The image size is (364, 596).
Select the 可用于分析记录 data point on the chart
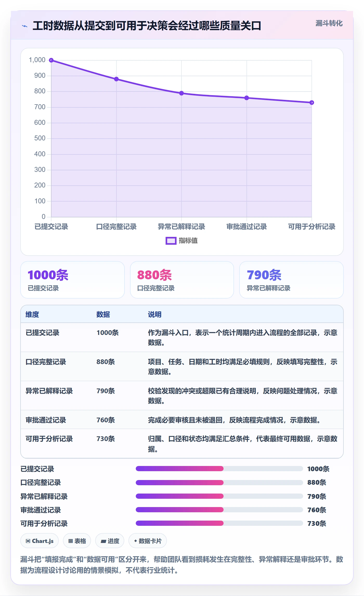312,103
